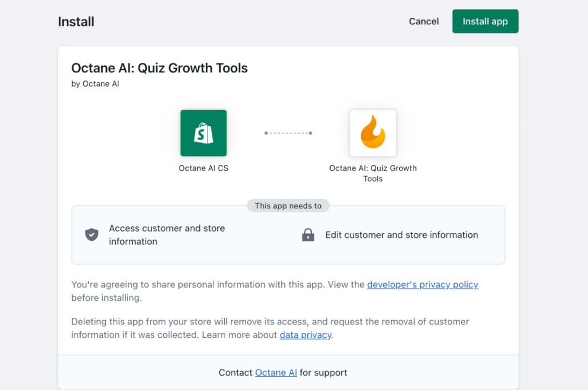Click the app name label under flame icon

[373, 174]
